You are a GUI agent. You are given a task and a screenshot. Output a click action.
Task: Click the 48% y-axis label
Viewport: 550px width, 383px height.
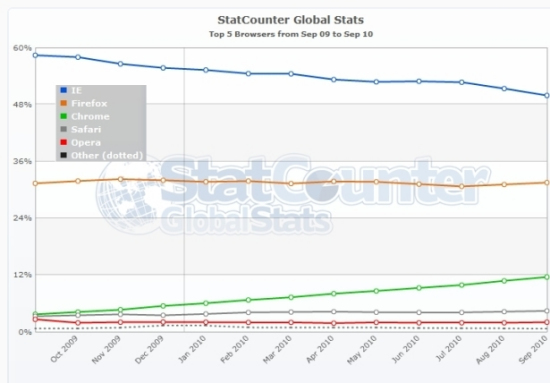click(x=22, y=104)
